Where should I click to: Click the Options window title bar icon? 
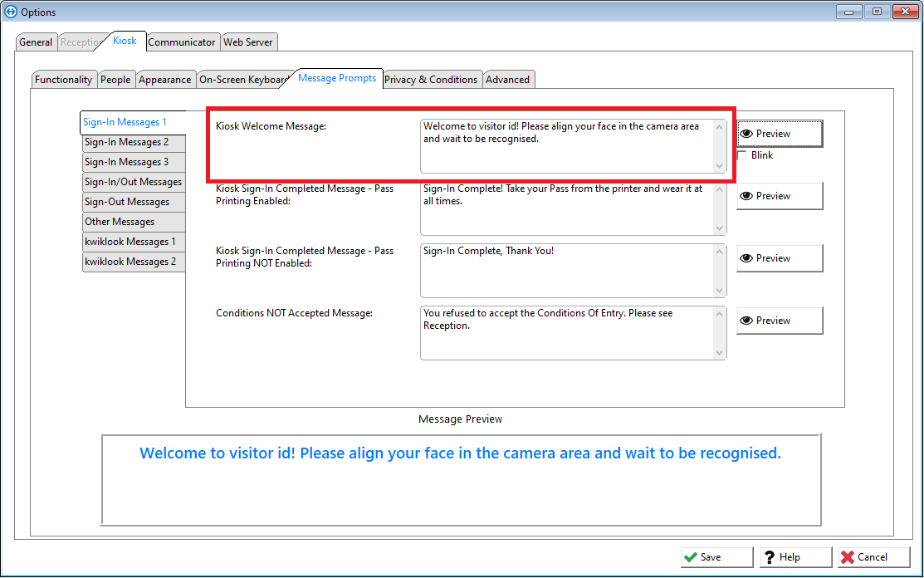(x=11, y=12)
